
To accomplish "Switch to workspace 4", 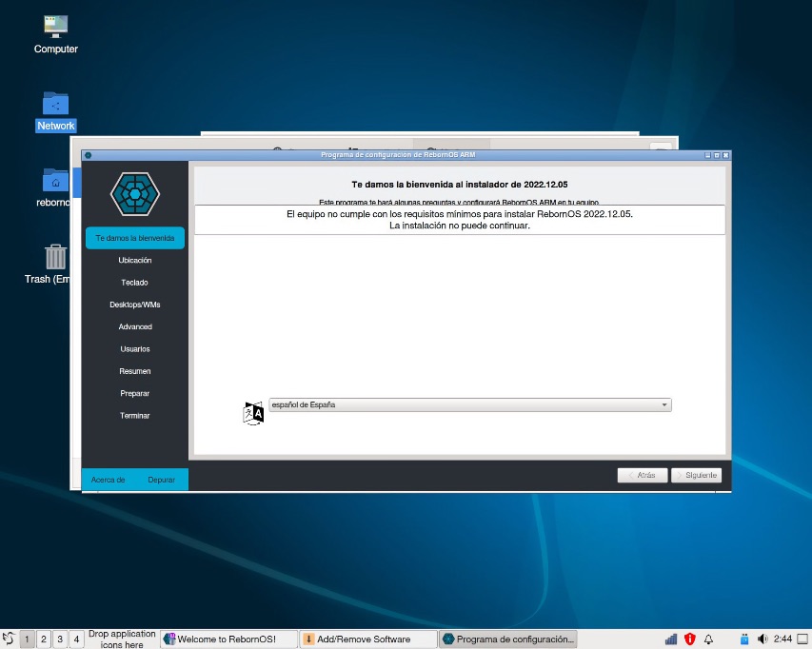I will [77, 639].
